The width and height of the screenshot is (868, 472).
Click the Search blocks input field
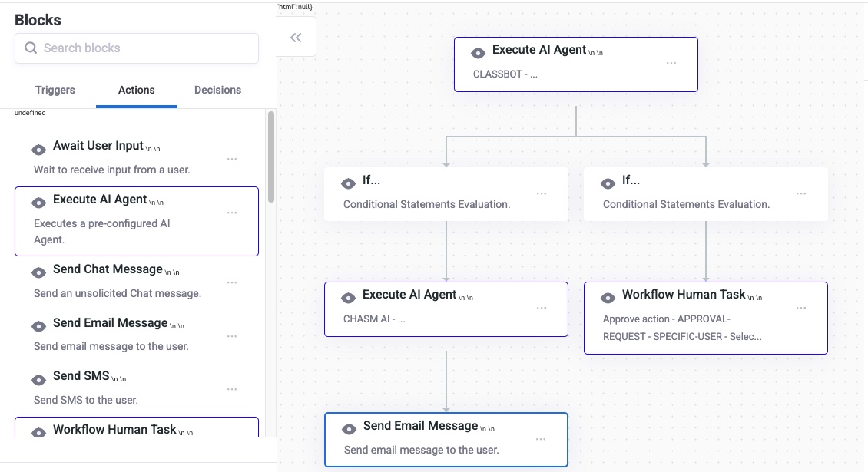[137, 48]
